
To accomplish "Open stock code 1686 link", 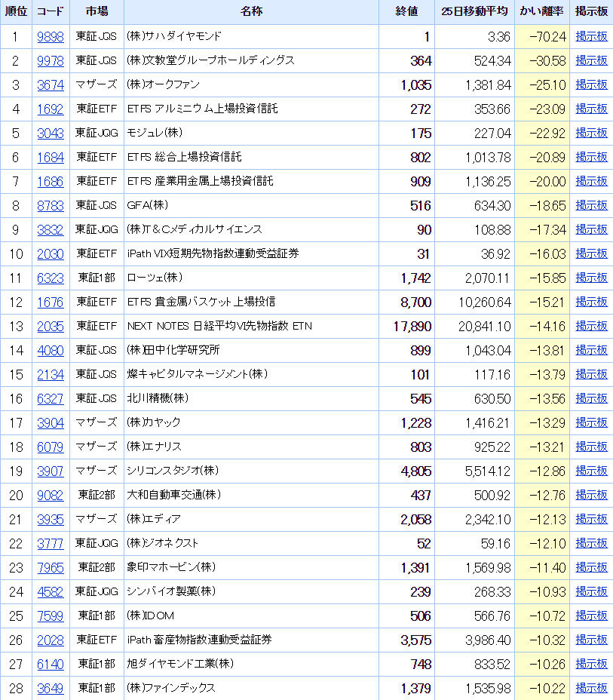I will point(51,181).
